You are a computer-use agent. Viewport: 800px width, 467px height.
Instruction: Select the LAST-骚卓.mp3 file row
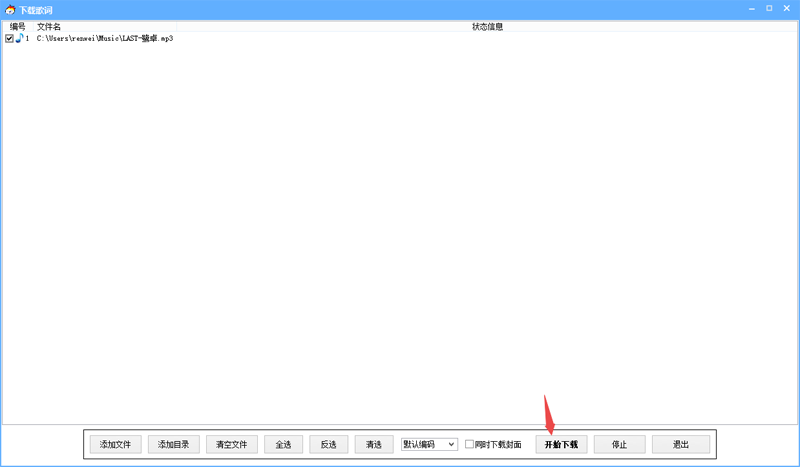point(104,38)
